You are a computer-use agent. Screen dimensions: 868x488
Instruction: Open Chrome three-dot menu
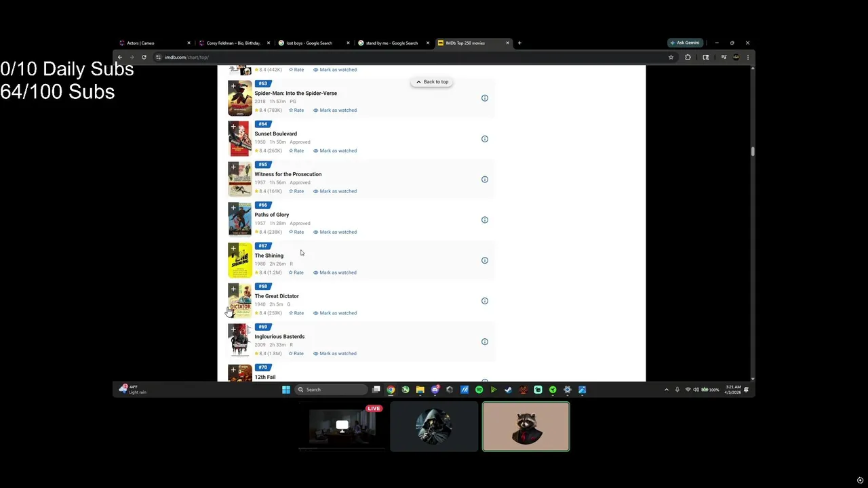click(748, 57)
